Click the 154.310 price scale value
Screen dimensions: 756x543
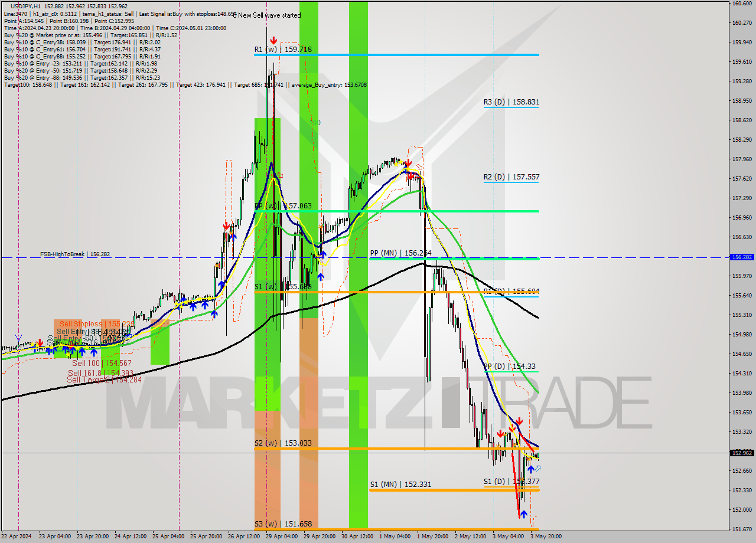pos(742,374)
